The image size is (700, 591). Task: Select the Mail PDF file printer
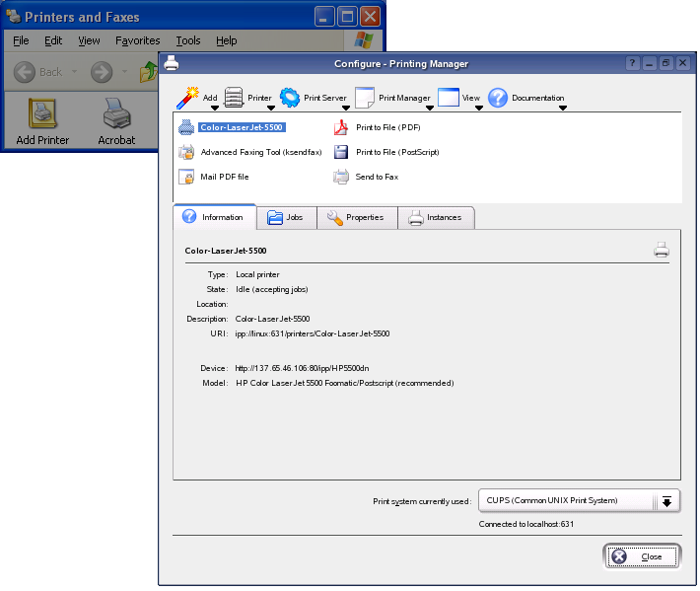(x=224, y=177)
